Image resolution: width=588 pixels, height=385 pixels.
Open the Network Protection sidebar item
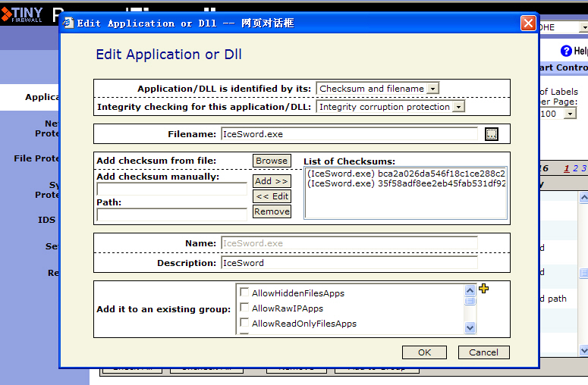point(47,128)
